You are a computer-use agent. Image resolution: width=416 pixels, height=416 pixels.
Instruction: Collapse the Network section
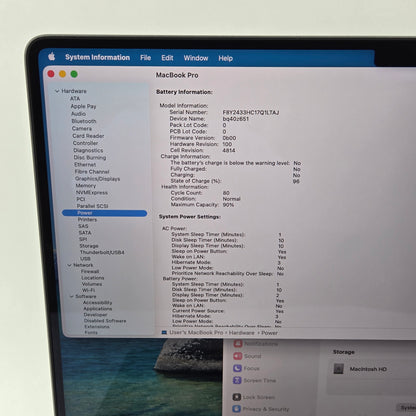69,265
